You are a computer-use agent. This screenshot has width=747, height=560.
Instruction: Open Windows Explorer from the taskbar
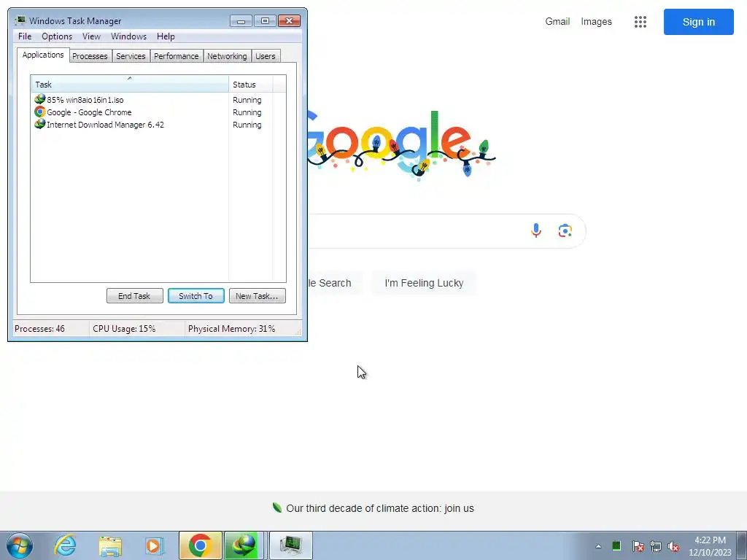coord(110,545)
